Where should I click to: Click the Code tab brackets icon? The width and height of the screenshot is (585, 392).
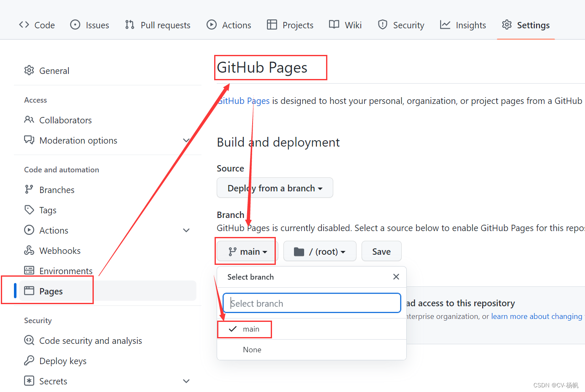tap(24, 25)
